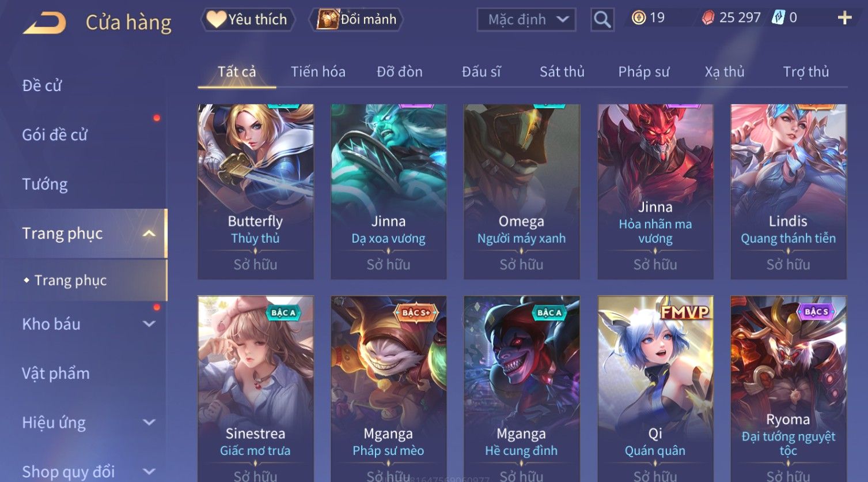This screenshot has width=868, height=482.
Task: Click the blue voucher currency icon
Action: 778,18
